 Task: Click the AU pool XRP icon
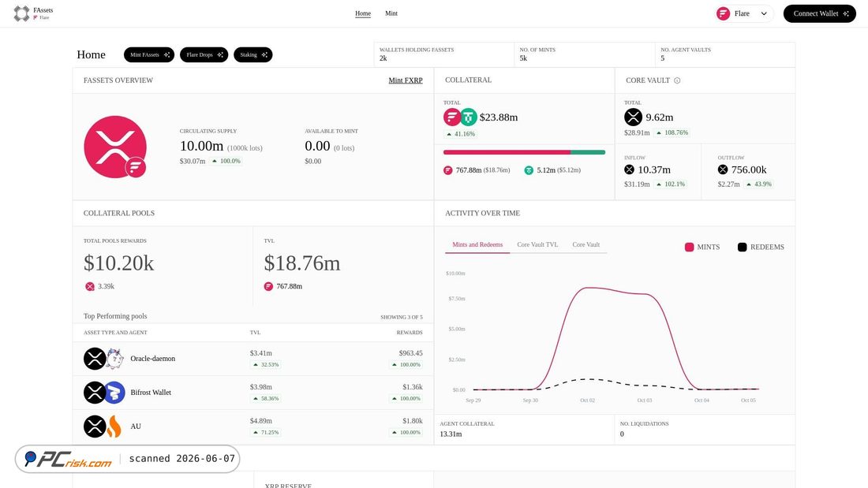[x=95, y=427]
